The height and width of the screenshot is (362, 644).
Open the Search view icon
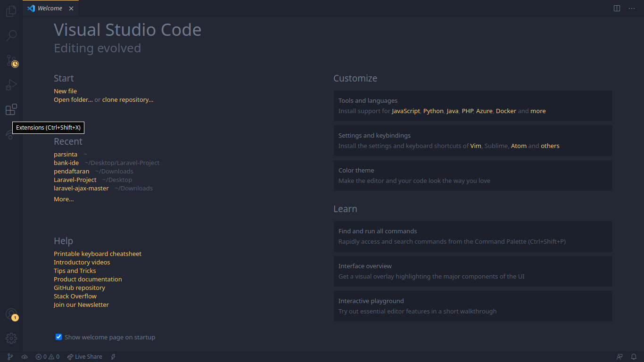[x=11, y=36]
